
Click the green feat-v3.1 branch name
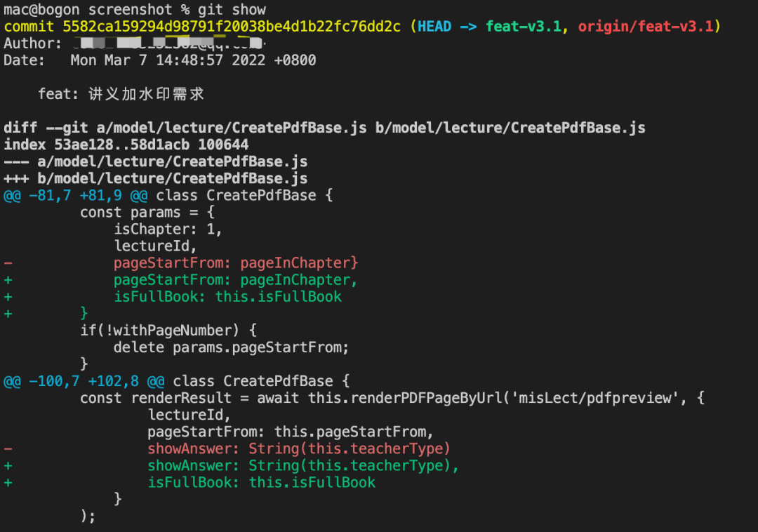(x=524, y=27)
